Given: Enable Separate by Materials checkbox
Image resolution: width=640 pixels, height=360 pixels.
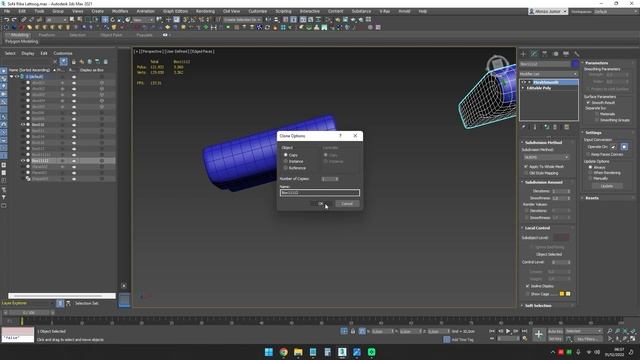Looking at the screenshot, I should click(597, 114).
